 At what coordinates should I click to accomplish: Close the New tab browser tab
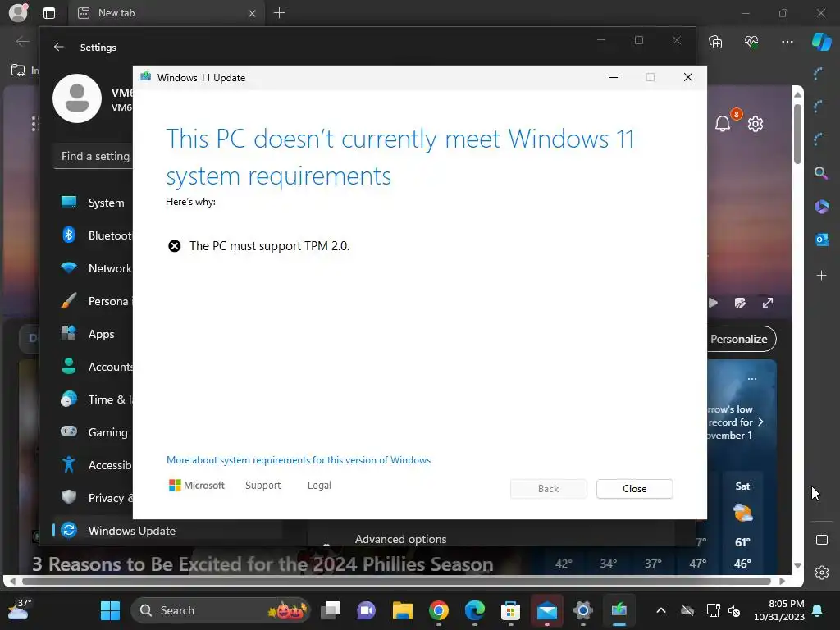(x=252, y=13)
